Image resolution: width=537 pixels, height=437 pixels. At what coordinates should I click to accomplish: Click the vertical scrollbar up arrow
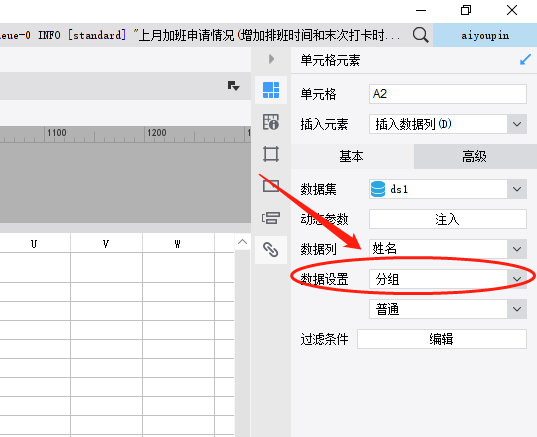(x=242, y=242)
